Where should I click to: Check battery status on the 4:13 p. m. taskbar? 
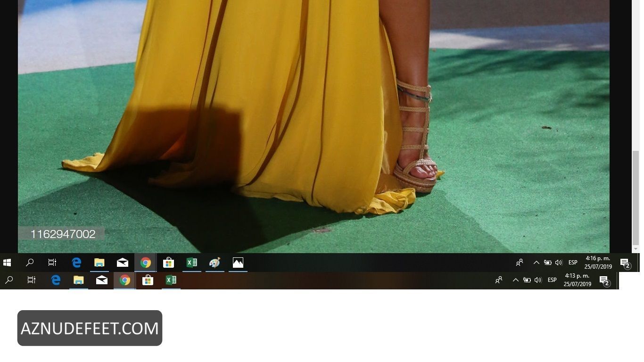tap(527, 280)
